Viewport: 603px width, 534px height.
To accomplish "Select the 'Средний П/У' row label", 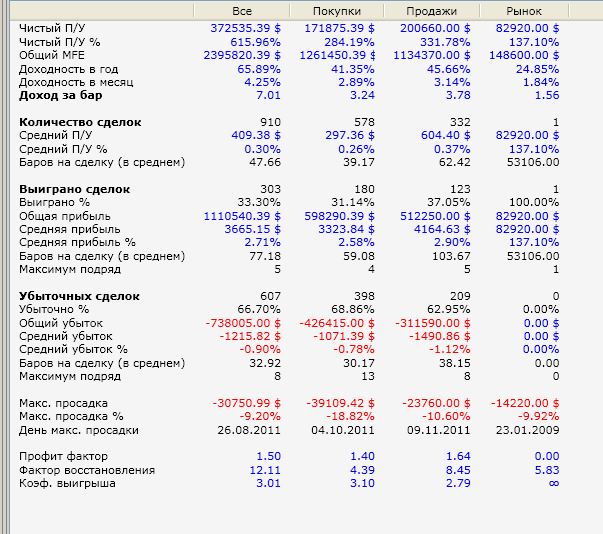I will (56, 135).
